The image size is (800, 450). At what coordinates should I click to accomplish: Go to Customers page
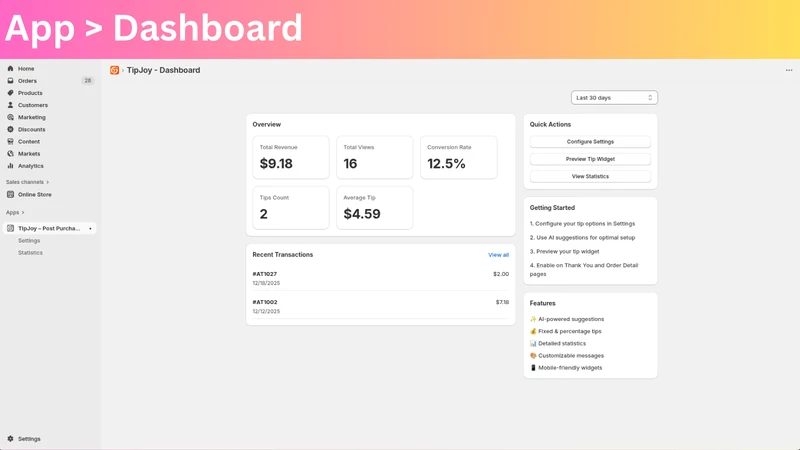coord(33,105)
